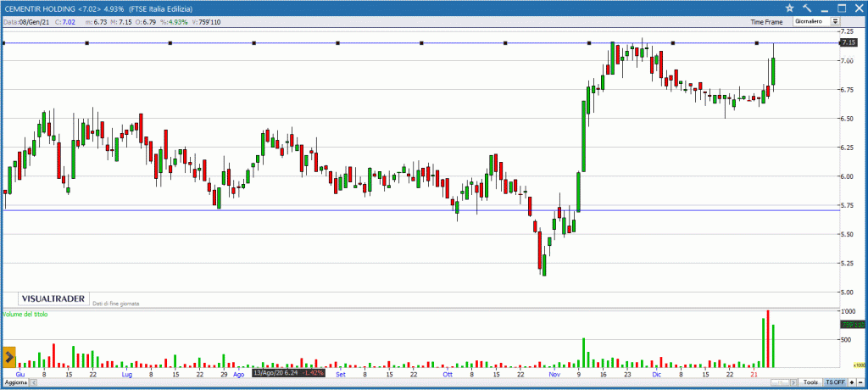This screenshot has height=390, width=868.
Task: Click the 'Ago' month label on time axis
Action: pyautogui.click(x=238, y=375)
